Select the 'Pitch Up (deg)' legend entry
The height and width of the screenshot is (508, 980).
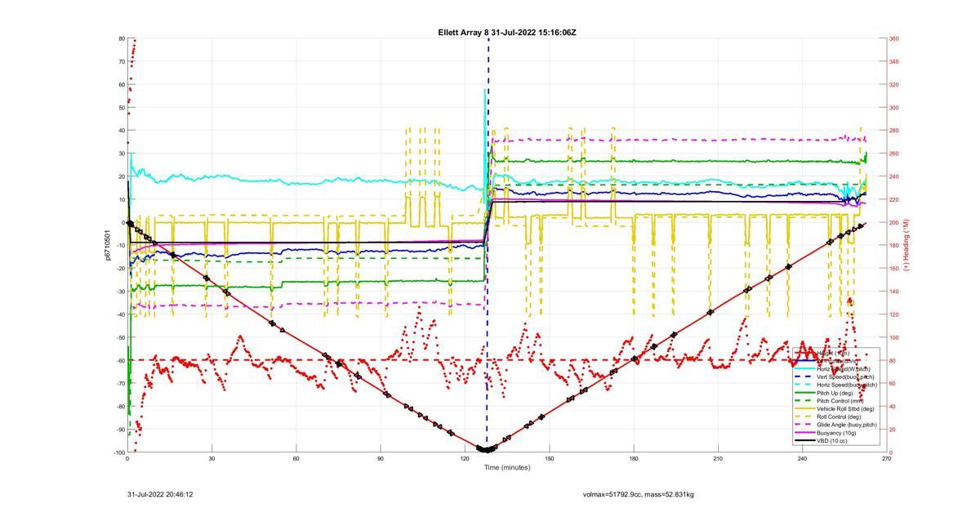(823, 393)
